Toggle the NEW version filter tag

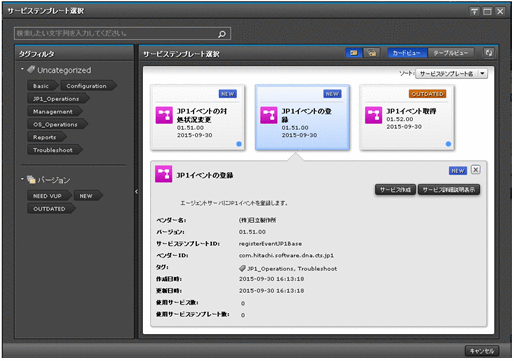[x=88, y=196]
